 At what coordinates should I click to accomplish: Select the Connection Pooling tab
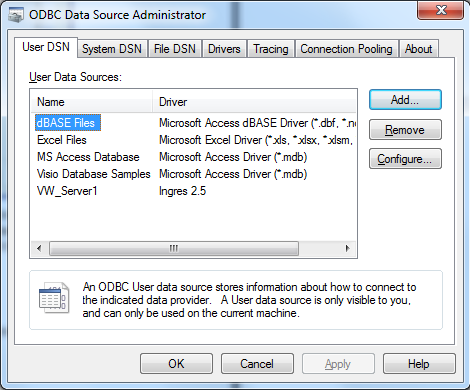point(346,49)
